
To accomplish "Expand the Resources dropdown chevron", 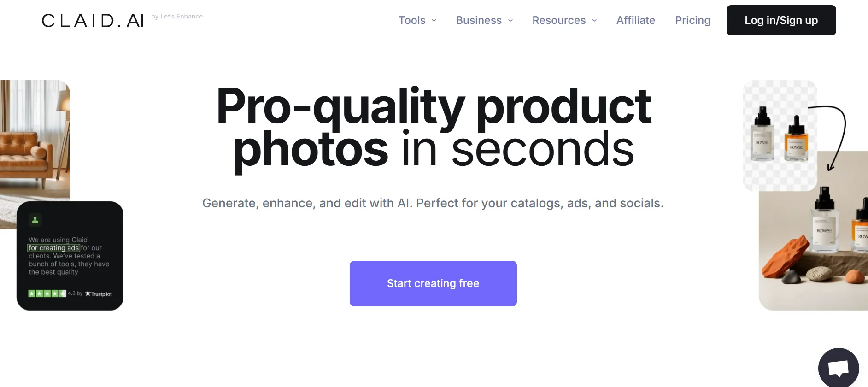I will tap(594, 20).
